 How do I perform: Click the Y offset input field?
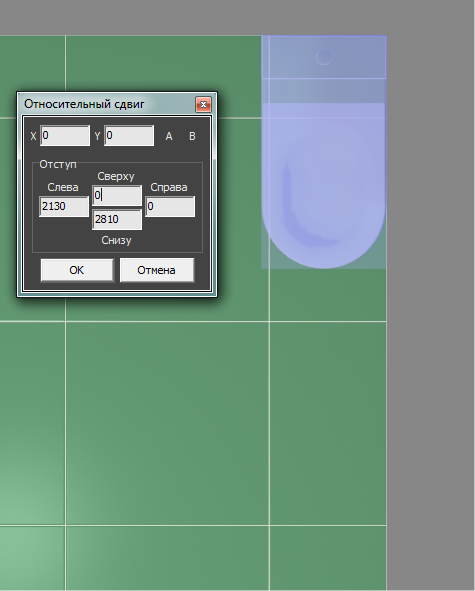point(129,135)
